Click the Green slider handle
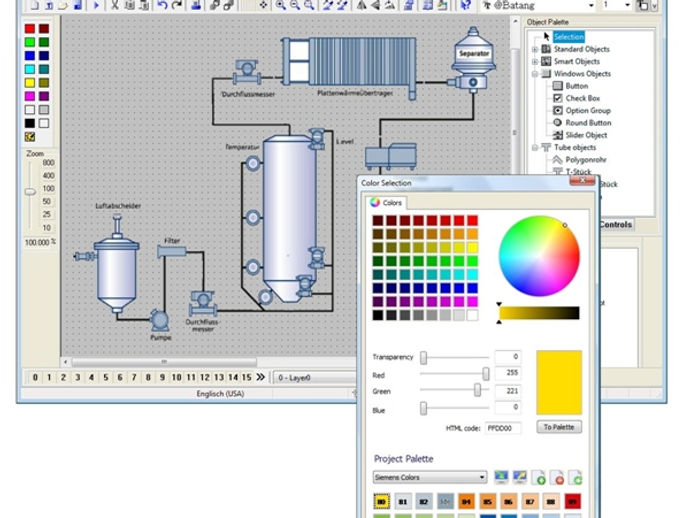 [x=477, y=389]
